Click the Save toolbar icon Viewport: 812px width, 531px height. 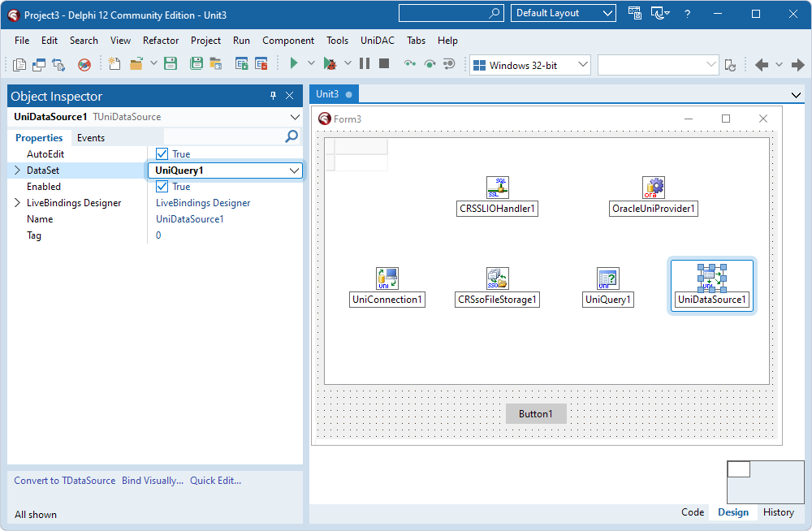[x=171, y=63]
